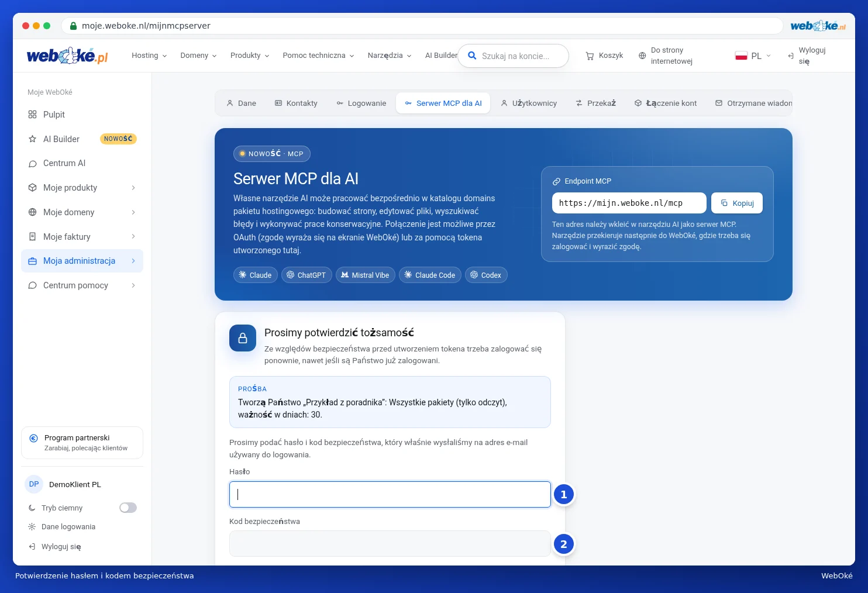Click the Polish flag icon
Screen dimensions: 868x593
click(x=741, y=56)
